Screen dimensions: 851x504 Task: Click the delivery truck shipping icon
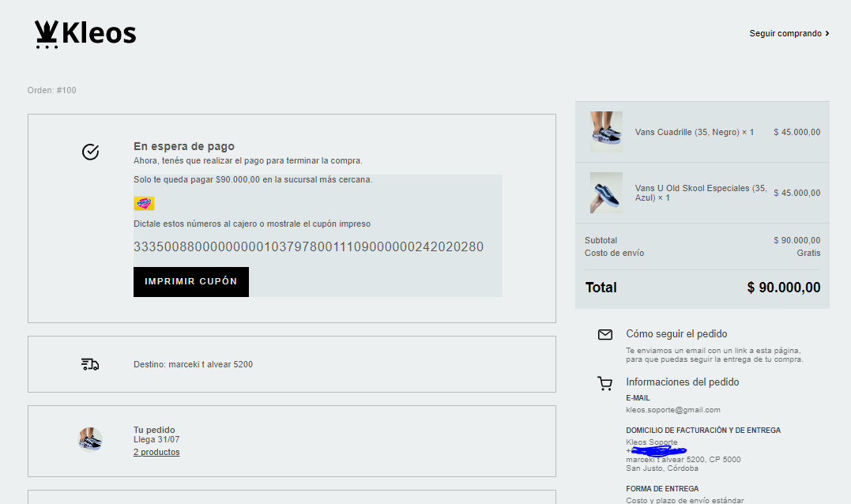(x=90, y=365)
